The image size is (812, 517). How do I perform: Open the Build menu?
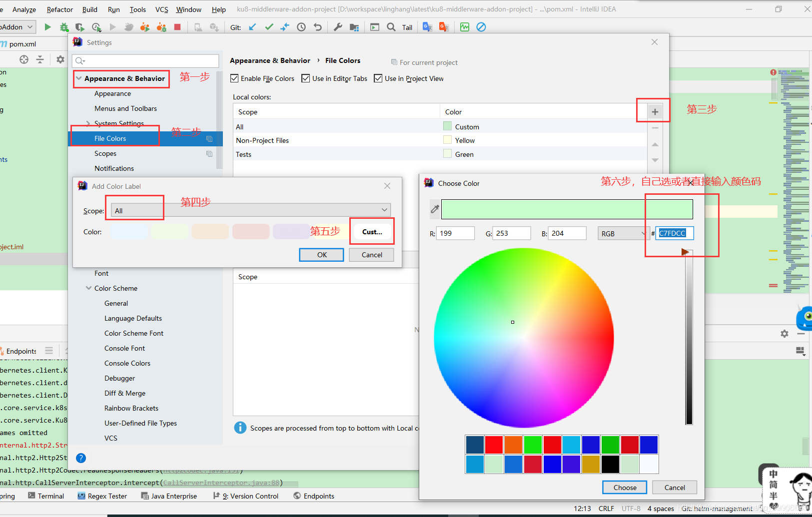click(x=90, y=9)
